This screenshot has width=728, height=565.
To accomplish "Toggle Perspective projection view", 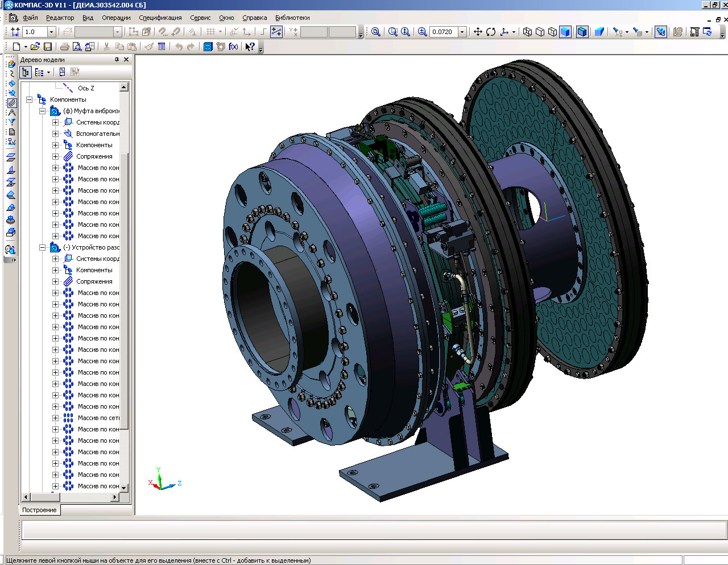I will pos(599,32).
